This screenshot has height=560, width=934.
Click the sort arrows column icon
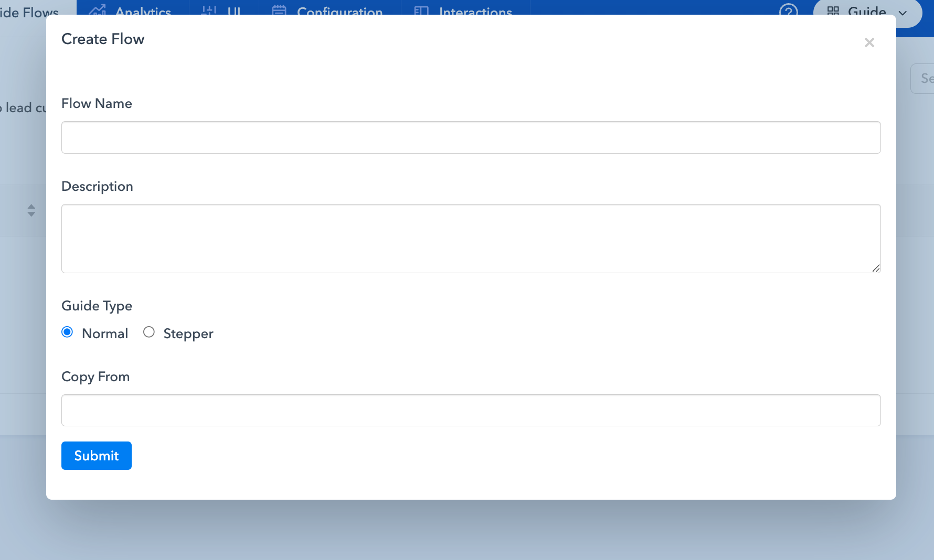click(x=31, y=210)
